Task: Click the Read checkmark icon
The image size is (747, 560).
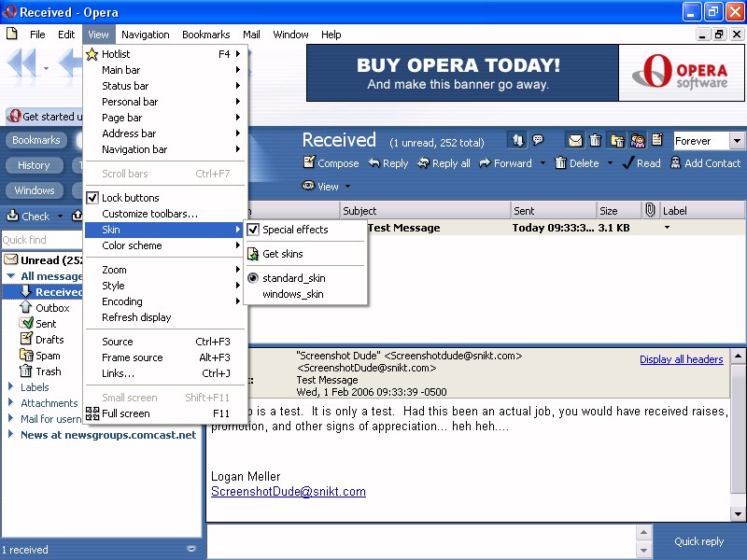Action: point(627,163)
